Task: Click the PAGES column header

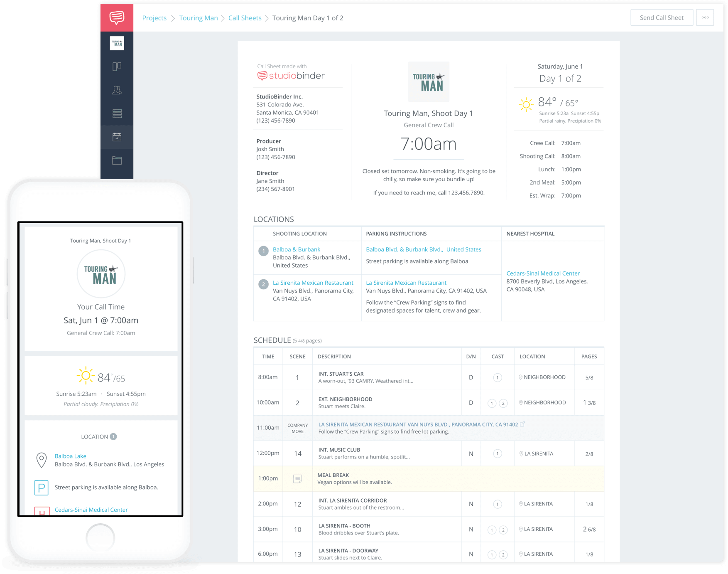Action: coord(589,357)
